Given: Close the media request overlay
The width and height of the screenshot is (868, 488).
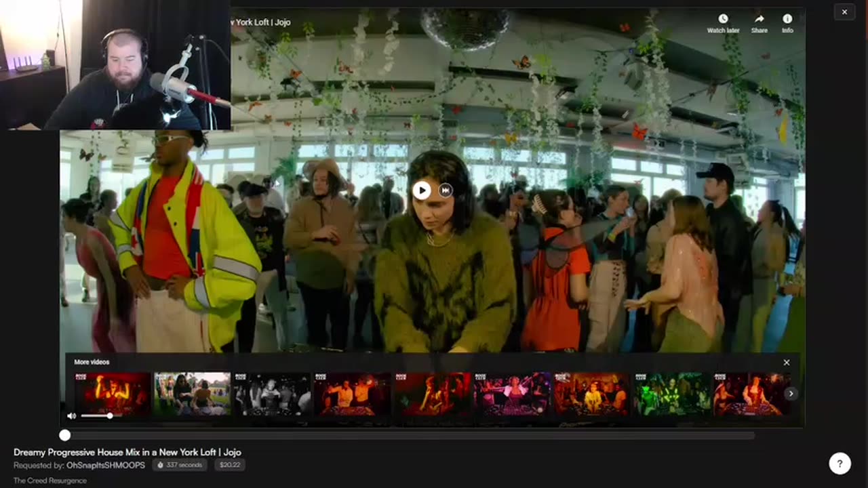Looking at the screenshot, I should point(844,12).
